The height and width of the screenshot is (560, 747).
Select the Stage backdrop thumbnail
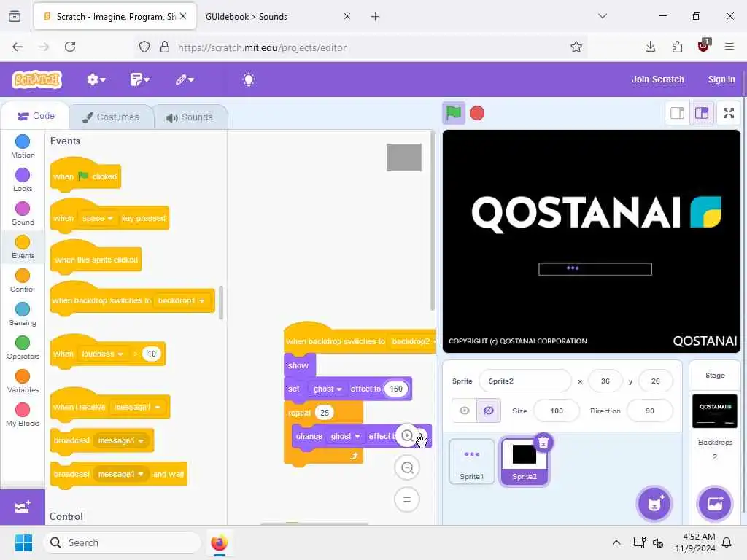(x=715, y=411)
